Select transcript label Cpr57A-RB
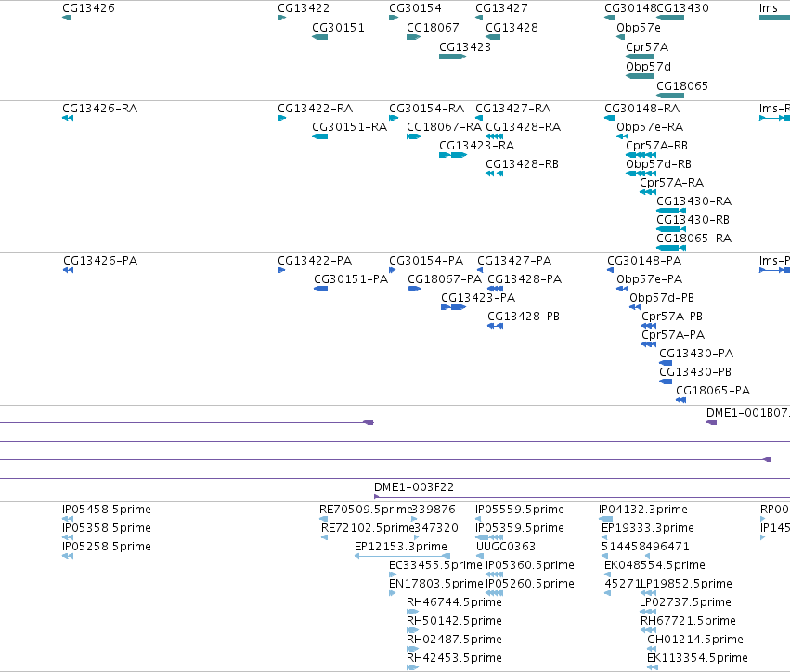790x672 pixels. pyautogui.click(x=656, y=146)
